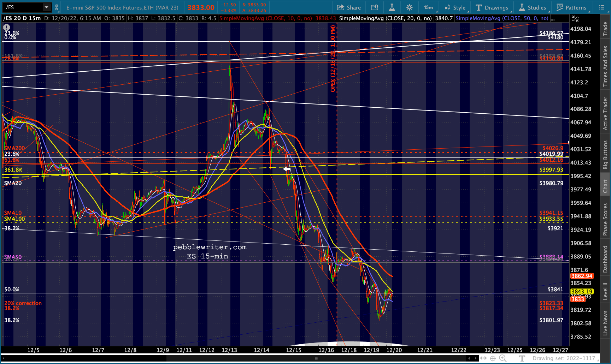
Task: Click the symbol link chain icon
Action: click(x=57, y=7)
